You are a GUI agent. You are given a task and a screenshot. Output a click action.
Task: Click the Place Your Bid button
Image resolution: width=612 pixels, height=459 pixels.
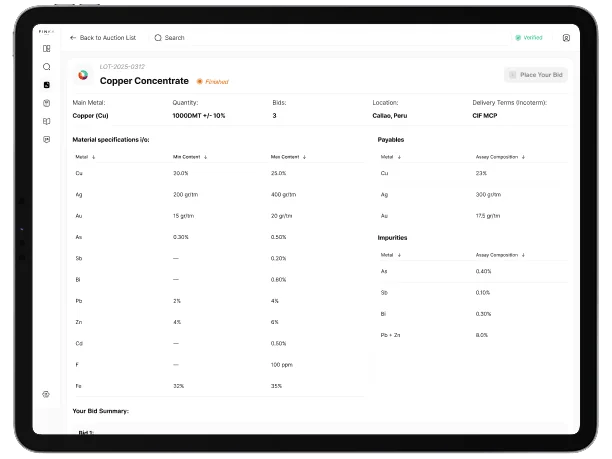(x=536, y=75)
